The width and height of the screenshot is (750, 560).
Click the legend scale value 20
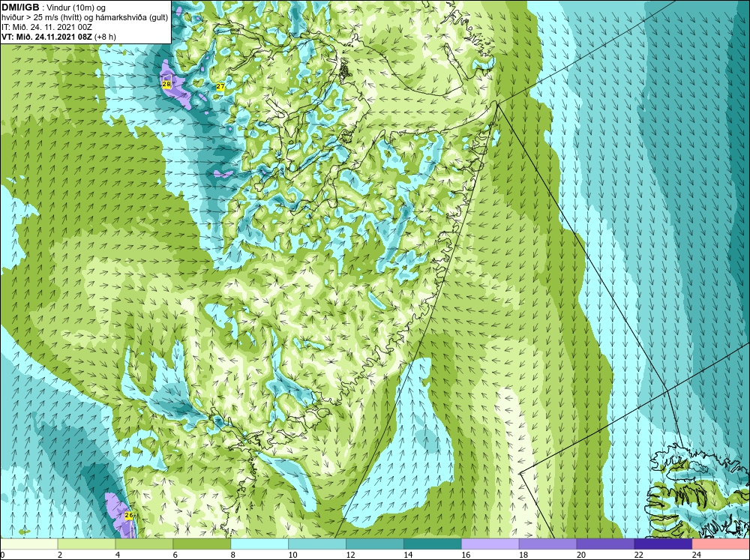(x=580, y=555)
